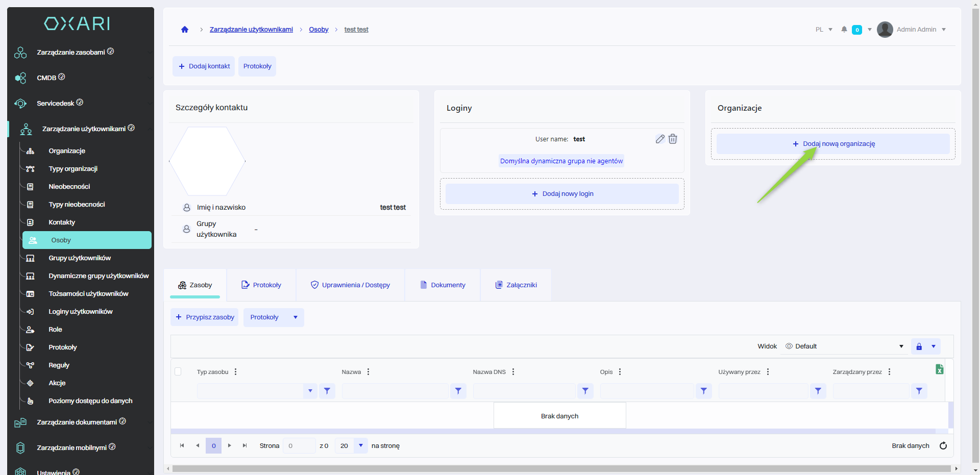Switch to the Dokumenty tab
Image resolution: width=980 pixels, height=475 pixels.
click(x=443, y=285)
